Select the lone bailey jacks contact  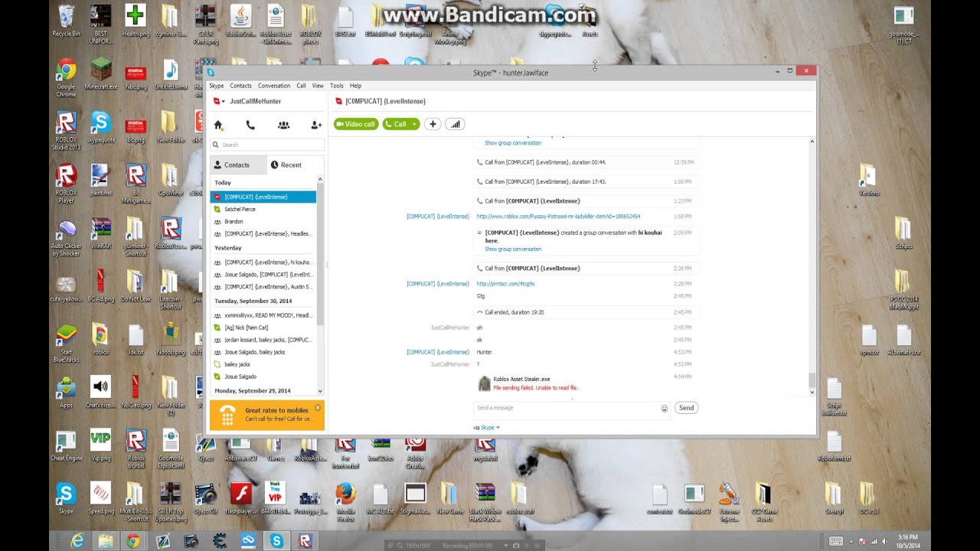(263, 364)
